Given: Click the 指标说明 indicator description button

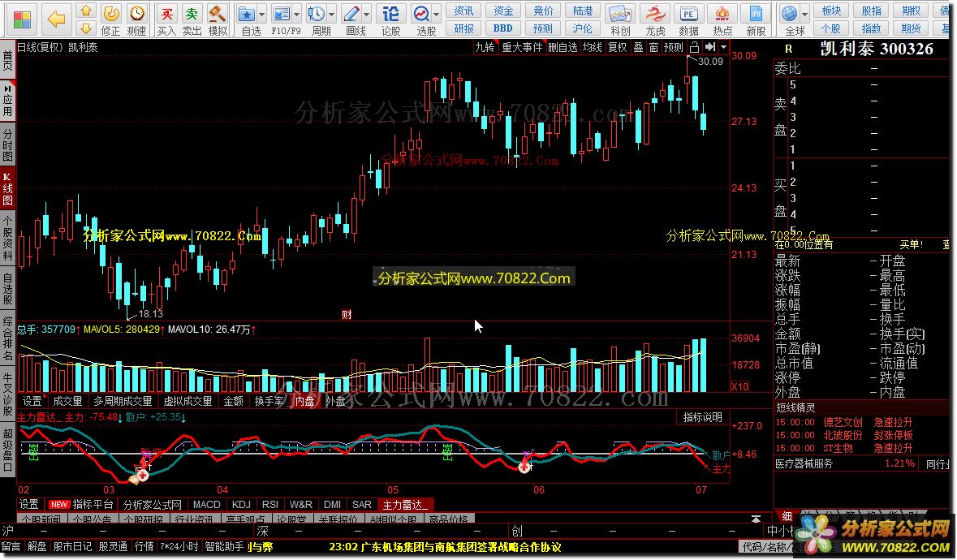Looking at the screenshot, I should pyautogui.click(x=702, y=416).
